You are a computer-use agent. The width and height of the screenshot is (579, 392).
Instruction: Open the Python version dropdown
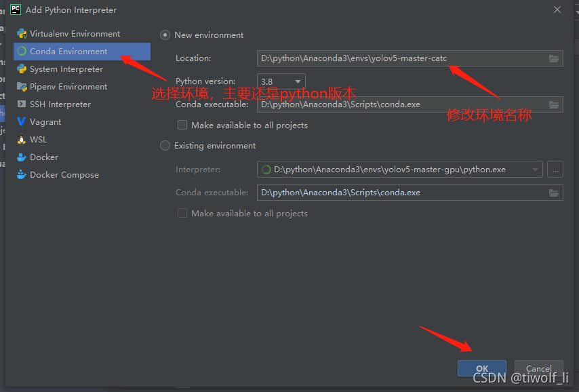(298, 81)
